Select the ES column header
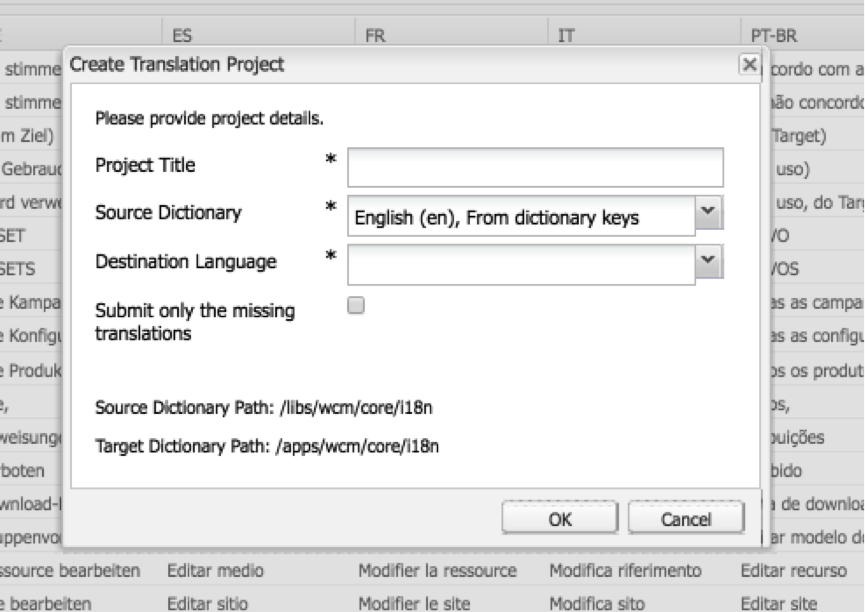 click(182, 35)
